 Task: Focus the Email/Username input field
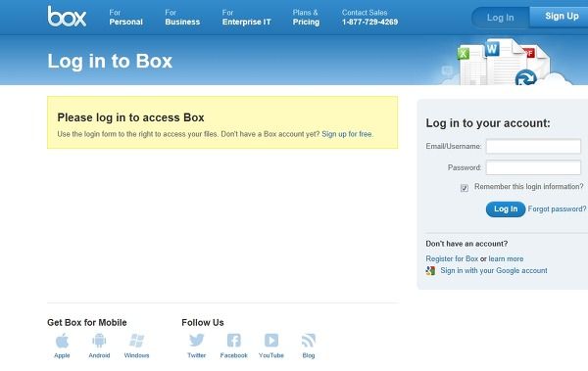(533, 146)
